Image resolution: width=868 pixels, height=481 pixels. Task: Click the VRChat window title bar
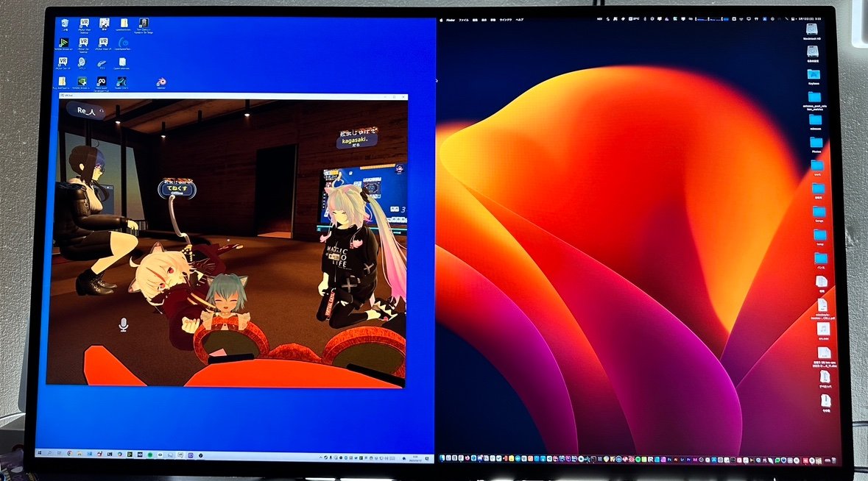[221, 96]
